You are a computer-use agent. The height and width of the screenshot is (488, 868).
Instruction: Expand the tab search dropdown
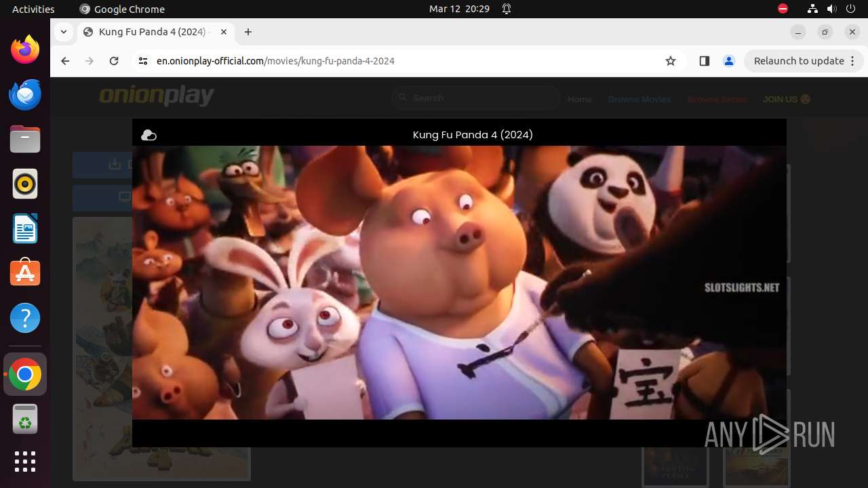point(64,32)
